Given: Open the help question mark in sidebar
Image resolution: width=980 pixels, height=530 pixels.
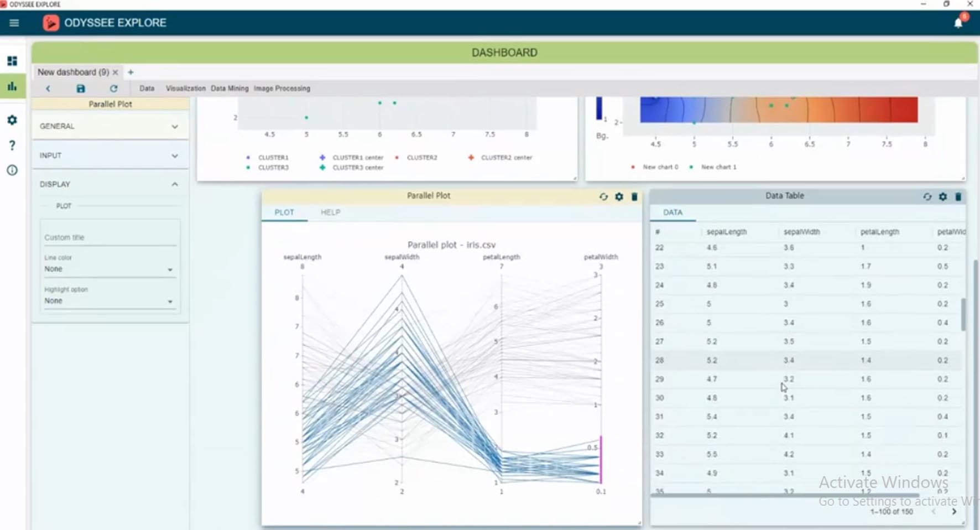Looking at the screenshot, I should pyautogui.click(x=12, y=145).
